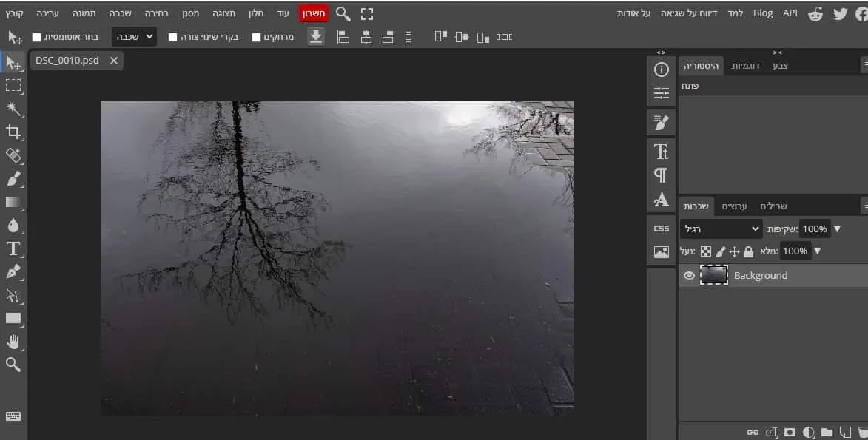Select the Gradient tool
The image size is (868, 440).
(13, 201)
